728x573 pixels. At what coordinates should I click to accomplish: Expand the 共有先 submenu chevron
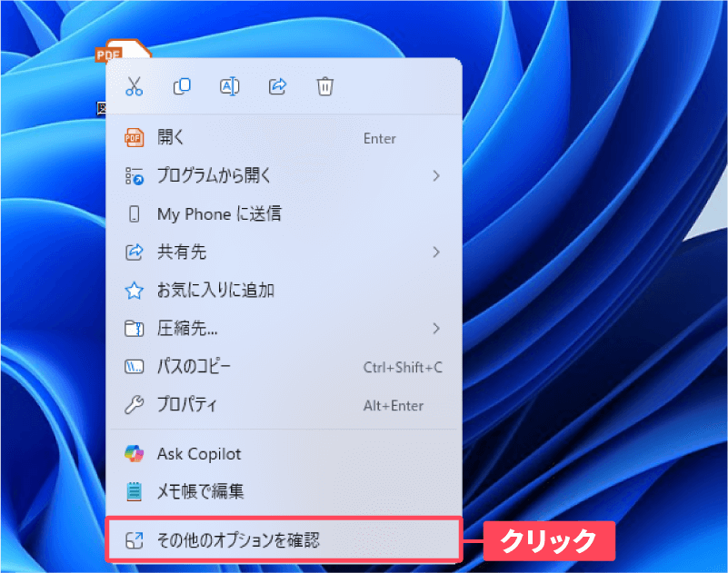pyautogui.click(x=436, y=252)
